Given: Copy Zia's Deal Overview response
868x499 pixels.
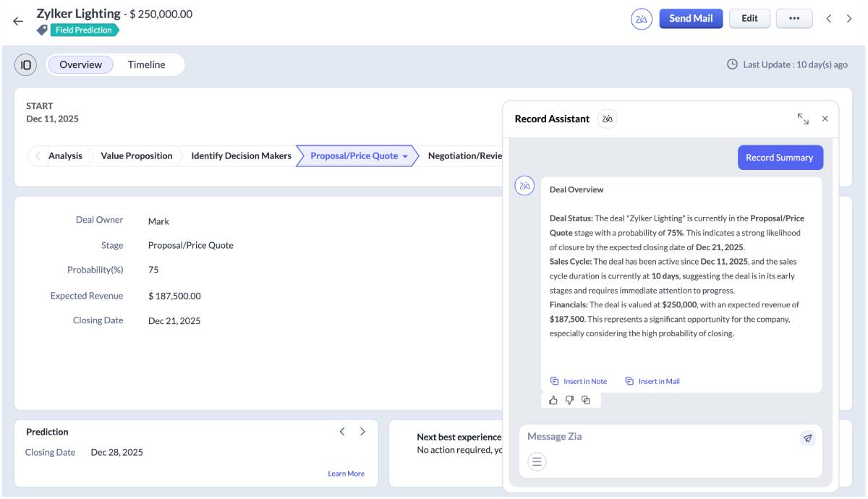Looking at the screenshot, I should 586,398.
